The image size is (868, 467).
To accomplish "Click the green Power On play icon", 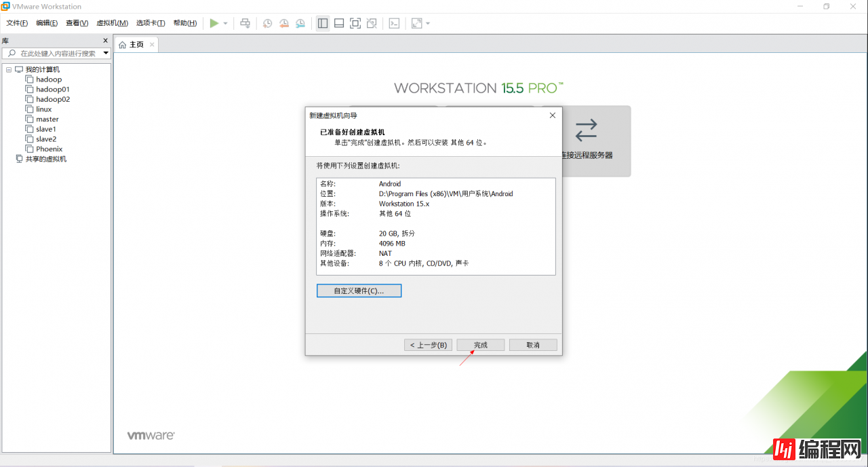I will [x=214, y=23].
